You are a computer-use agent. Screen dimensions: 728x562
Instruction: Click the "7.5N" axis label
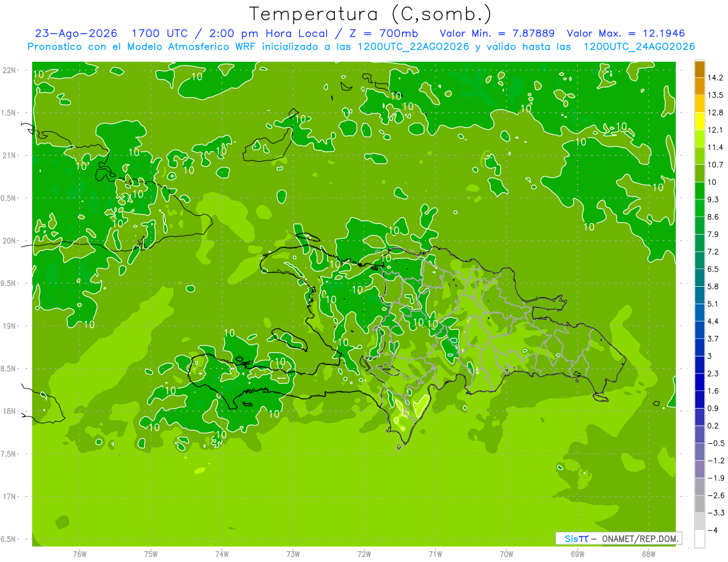coord(9,454)
